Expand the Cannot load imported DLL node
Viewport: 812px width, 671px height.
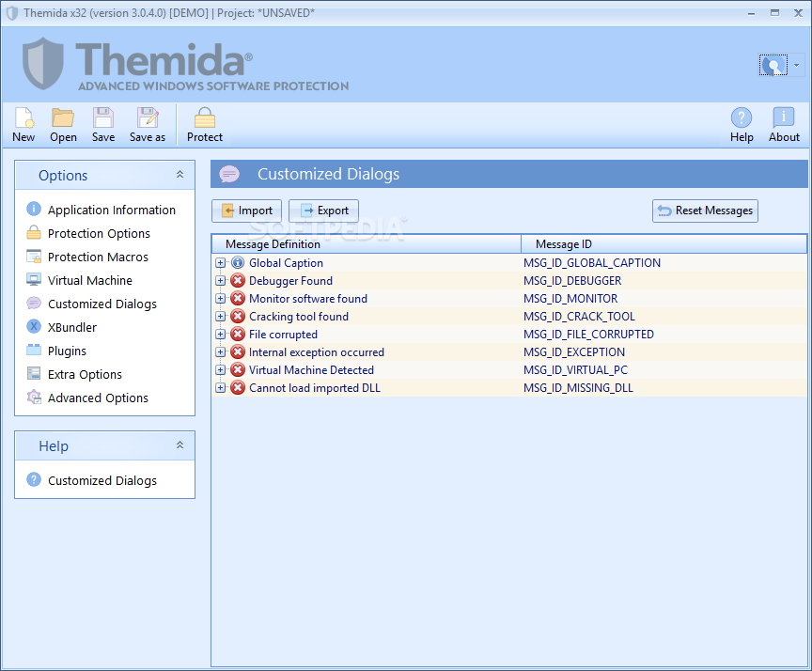(221, 388)
